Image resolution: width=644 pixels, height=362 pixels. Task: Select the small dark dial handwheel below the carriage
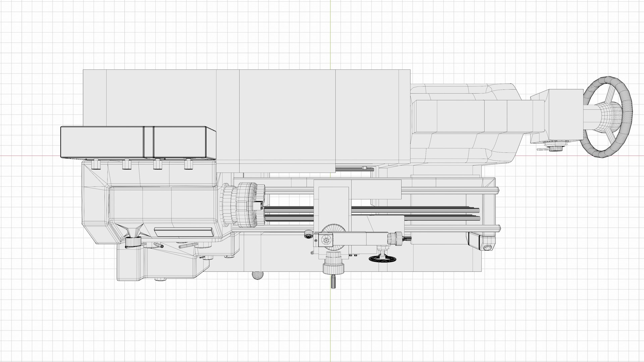[x=382, y=258]
